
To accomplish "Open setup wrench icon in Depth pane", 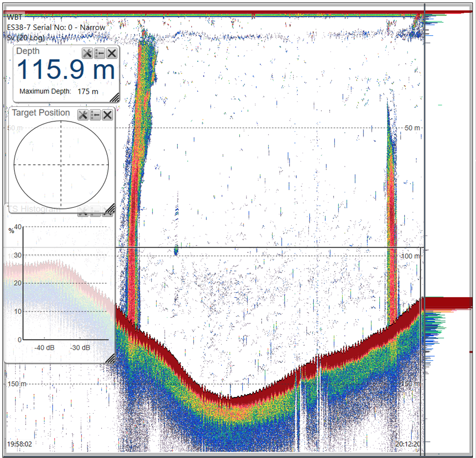I will (87, 53).
